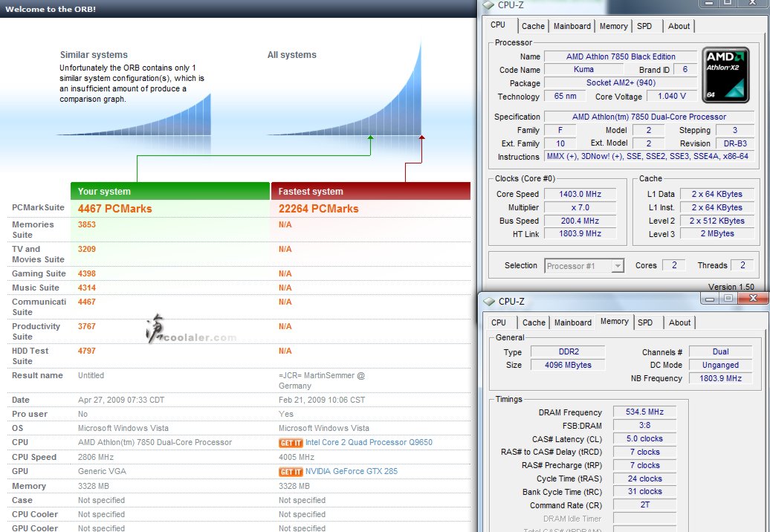Open Mainboard tab in lower CPU-Z window
The image size is (770, 532).
[x=572, y=322]
